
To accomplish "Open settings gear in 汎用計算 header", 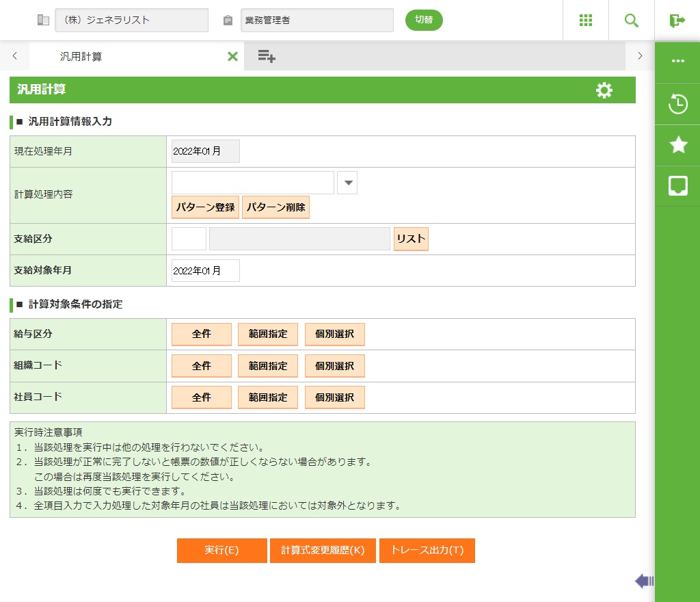I will coord(604,90).
